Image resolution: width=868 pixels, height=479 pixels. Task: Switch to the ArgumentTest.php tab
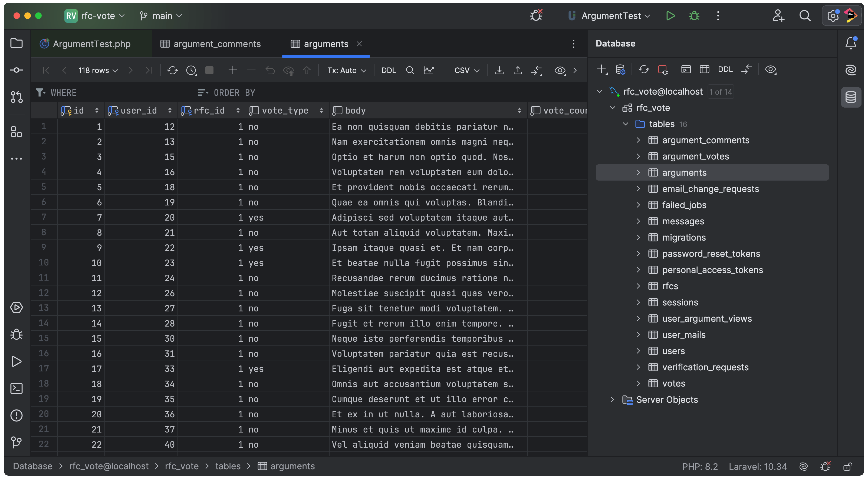pyautogui.click(x=91, y=44)
